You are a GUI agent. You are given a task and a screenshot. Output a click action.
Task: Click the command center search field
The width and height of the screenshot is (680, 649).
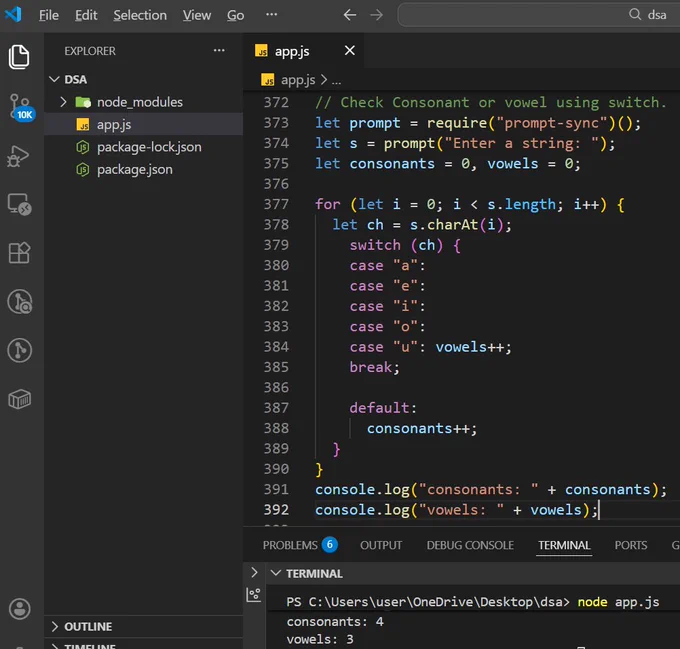pyautogui.click(x=539, y=15)
